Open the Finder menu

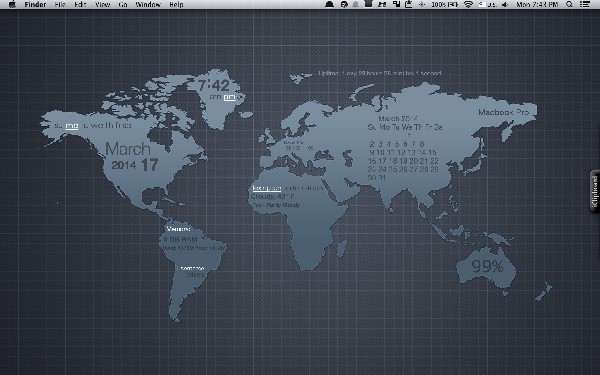pyautogui.click(x=35, y=5)
